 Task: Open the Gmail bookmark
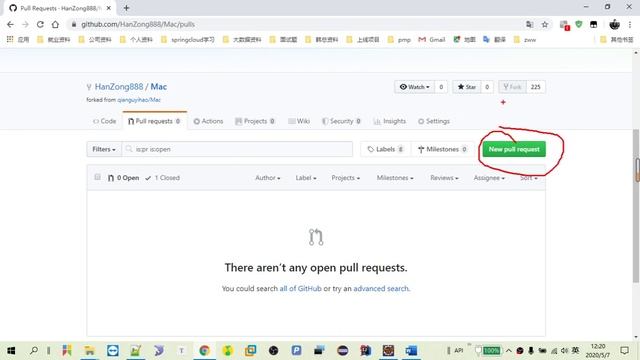(431, 40)
